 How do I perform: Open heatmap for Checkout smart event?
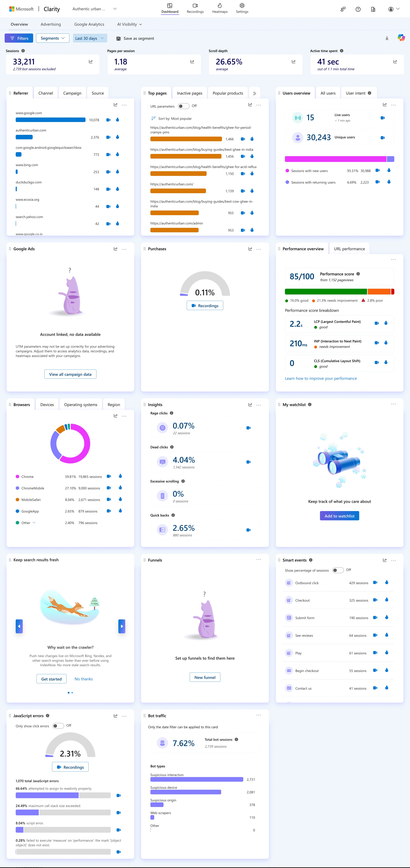click(x=386, y=600)
